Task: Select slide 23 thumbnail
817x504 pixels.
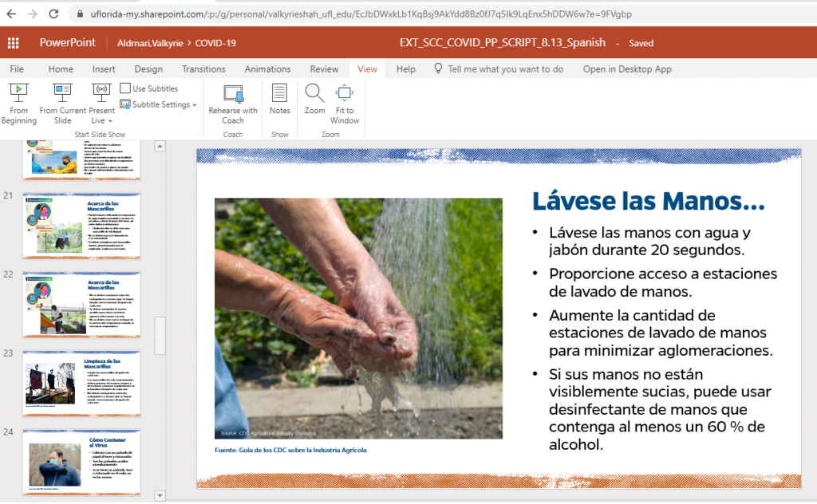Action: coord(81,383)
